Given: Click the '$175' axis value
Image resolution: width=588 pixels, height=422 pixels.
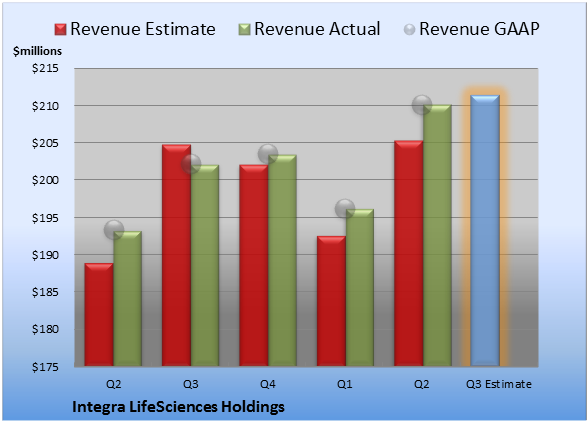Looking at the screenshot, I should (46, 367).
